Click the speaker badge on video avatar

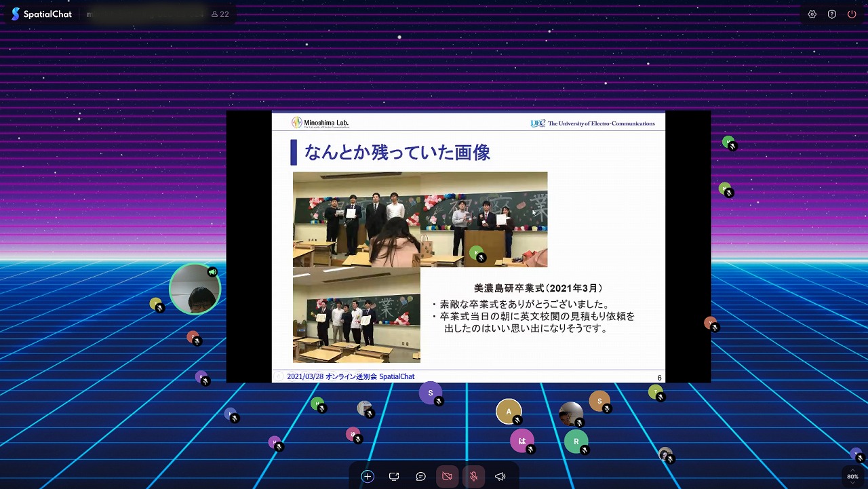[x=212, y=272]
